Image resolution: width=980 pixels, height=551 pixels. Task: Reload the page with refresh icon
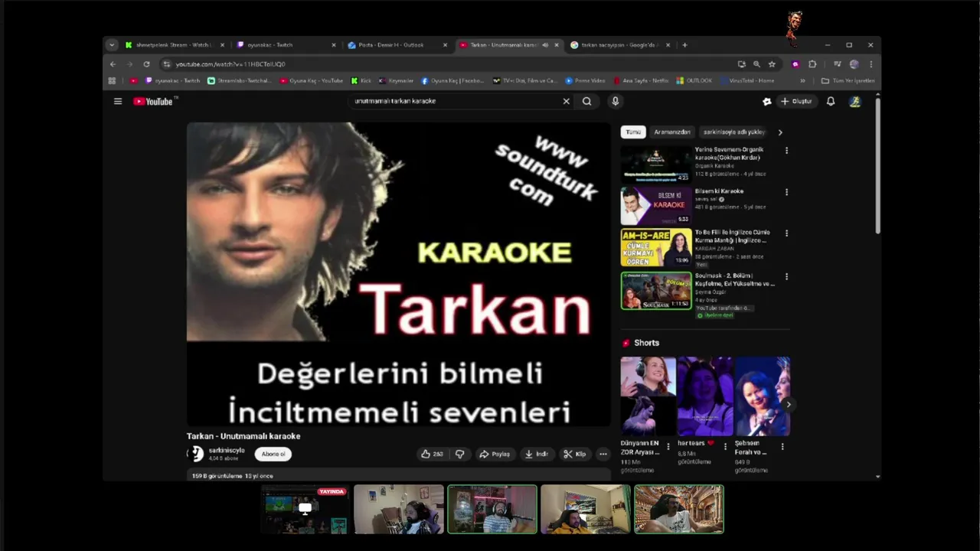click(146, 64)
